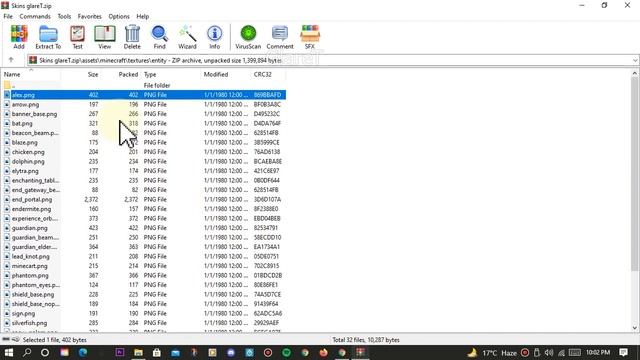Image resolution: width=640 pixels, height=360 pixels.
Task: Open the View toolbar icon
Action: click(x=104, y=37)
